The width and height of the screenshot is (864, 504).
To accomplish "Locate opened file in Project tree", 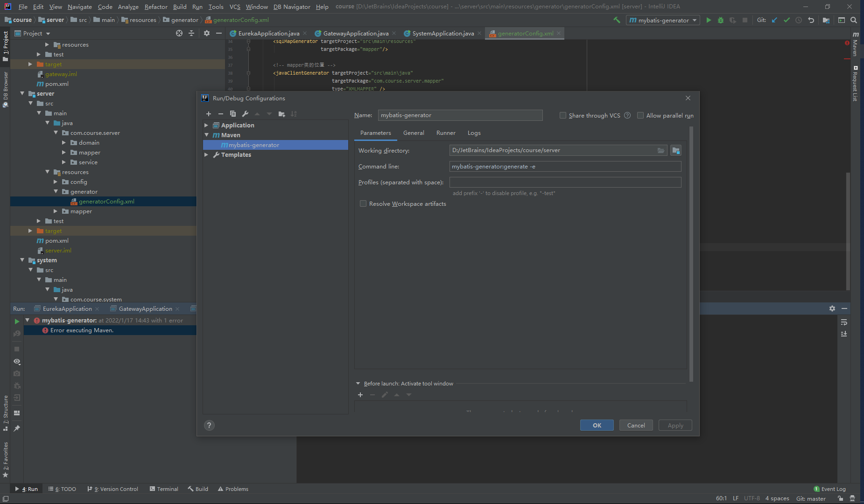I will [x=179, y=33].
